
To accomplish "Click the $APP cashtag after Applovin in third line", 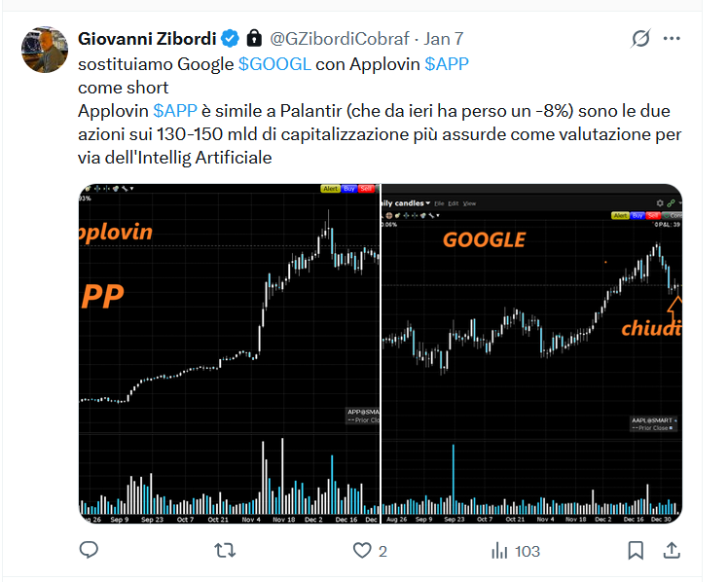I will 175,111.
